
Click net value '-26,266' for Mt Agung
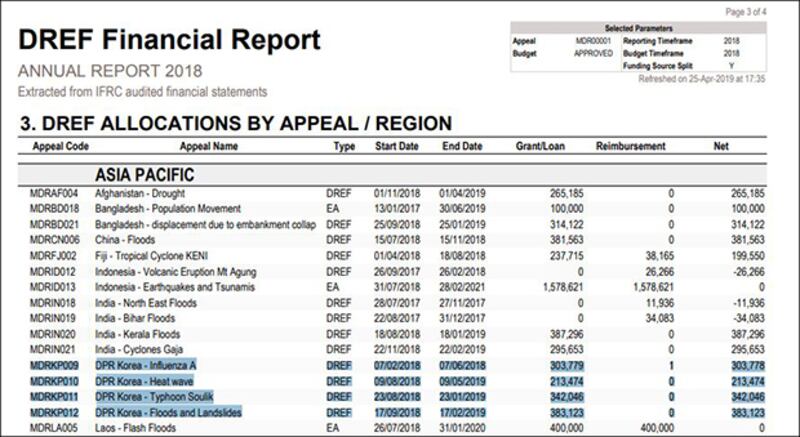point(748,272)
